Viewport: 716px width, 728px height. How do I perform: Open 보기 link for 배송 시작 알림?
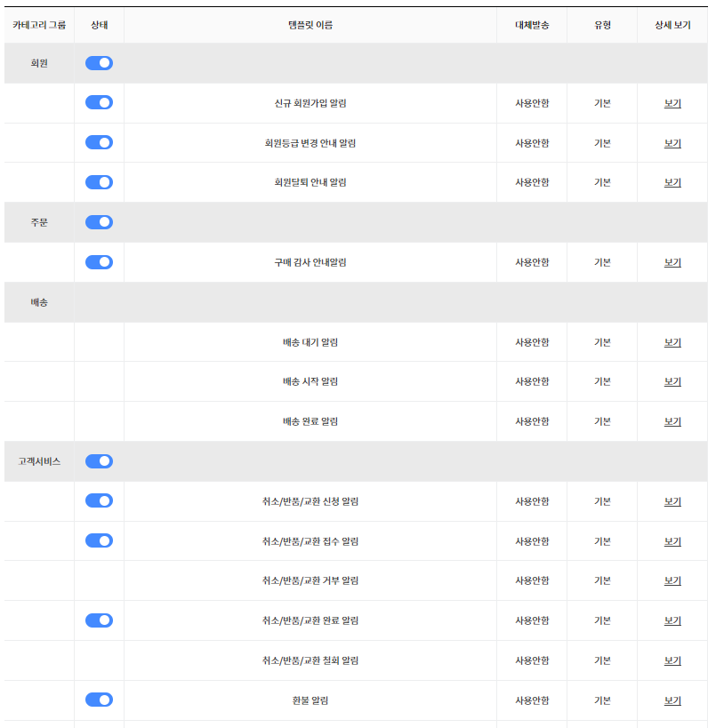672,381
